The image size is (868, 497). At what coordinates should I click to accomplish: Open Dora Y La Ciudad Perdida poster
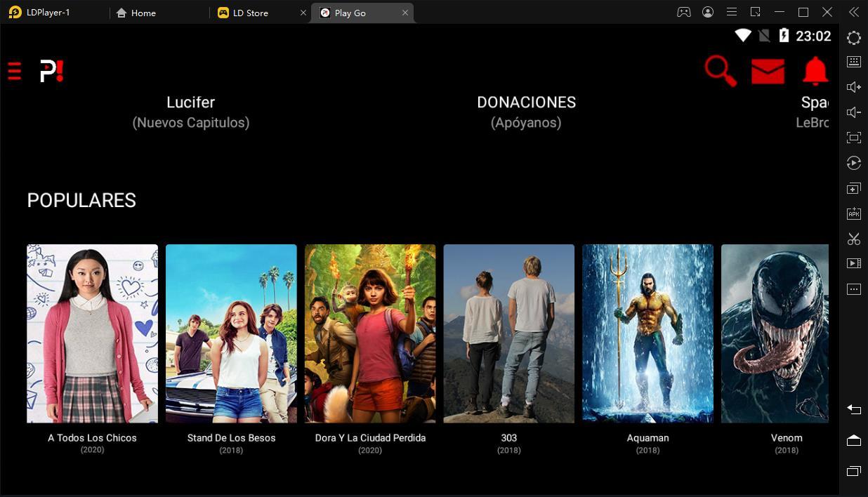tap(370, 333)
